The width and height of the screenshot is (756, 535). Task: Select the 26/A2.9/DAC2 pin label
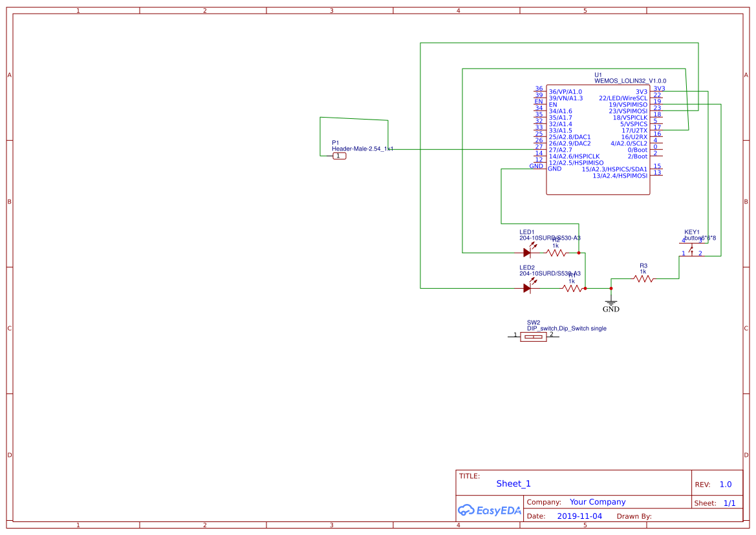coord(569,143)
